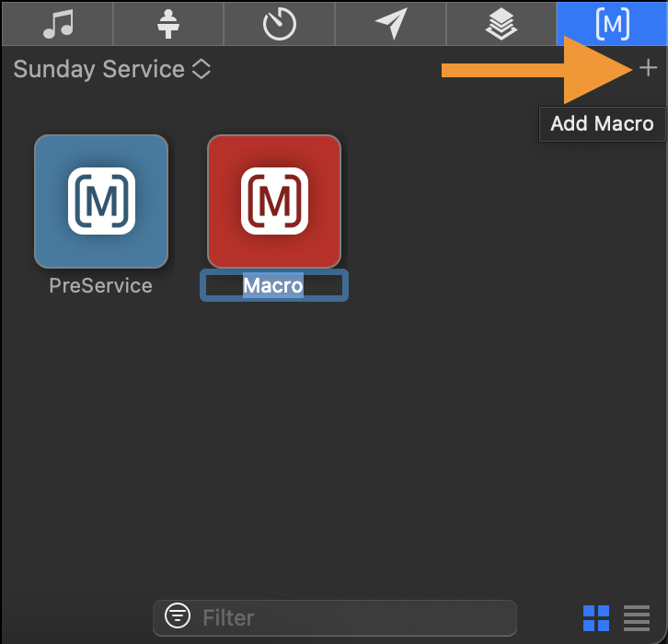Open the Audio music note tab

pyautogui.click(x=58, y=24)
